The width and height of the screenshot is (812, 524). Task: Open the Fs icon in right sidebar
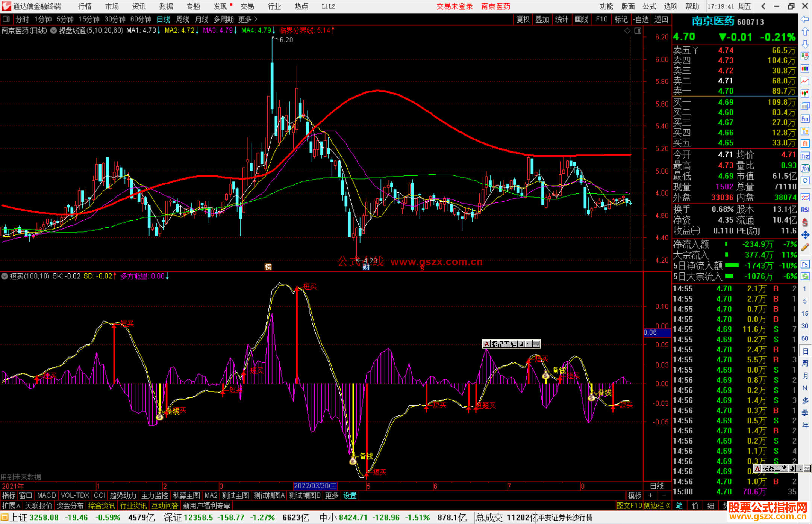click(x=805, y=264)
